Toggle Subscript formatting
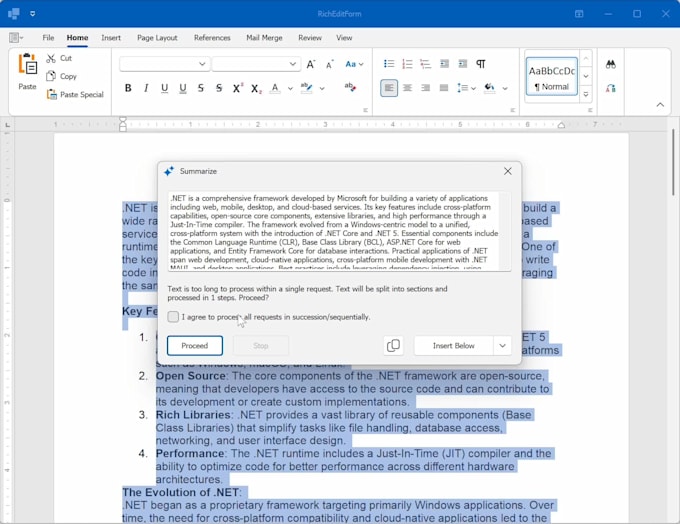Image resolution: width=680 pixels, height=524 pixels. pyautogui.click(x=256, y=88)
